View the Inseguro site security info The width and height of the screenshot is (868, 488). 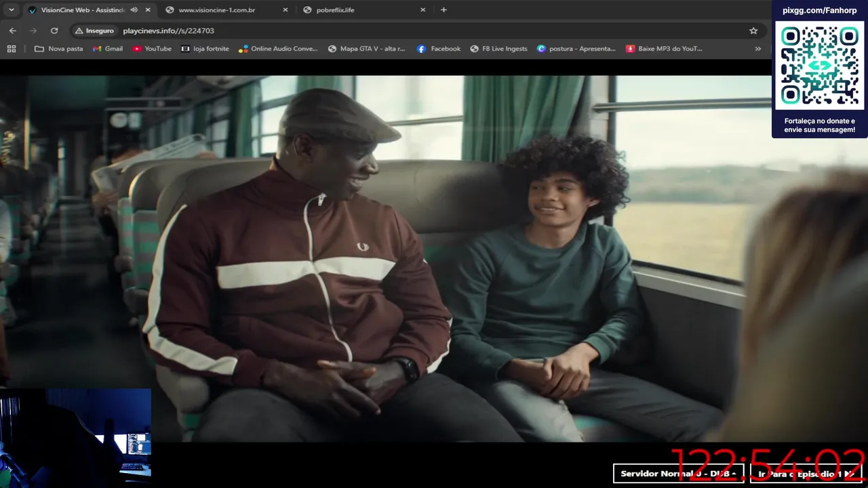coord(94,30)
